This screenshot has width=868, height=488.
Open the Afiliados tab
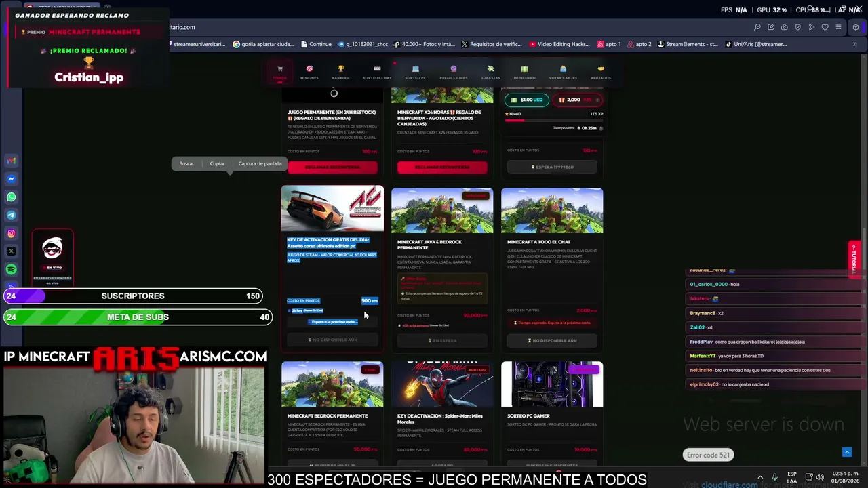click(x=601, y=72)
